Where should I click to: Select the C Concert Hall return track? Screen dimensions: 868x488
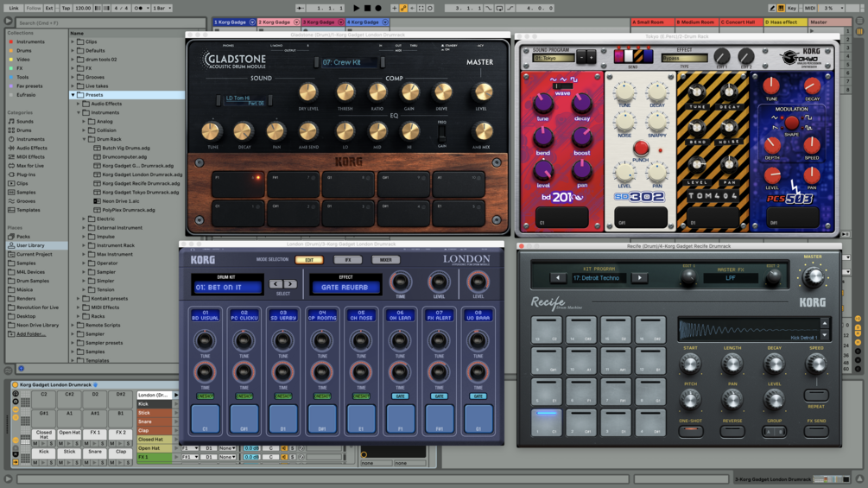[x=741, y=22]
